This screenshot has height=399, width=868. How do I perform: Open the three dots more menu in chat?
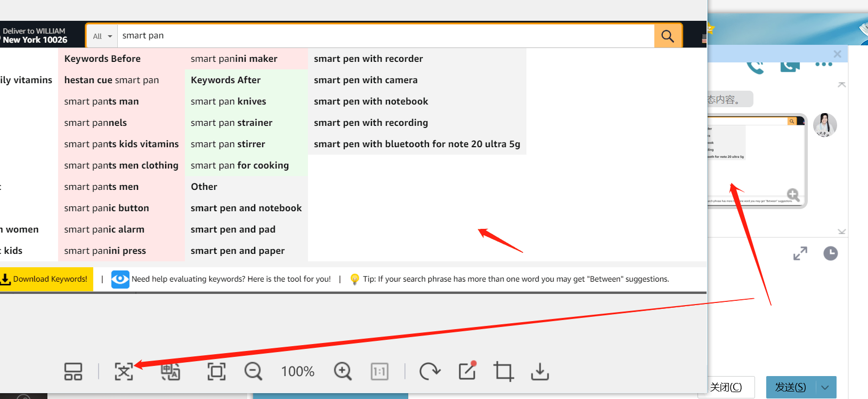point(824,65)
